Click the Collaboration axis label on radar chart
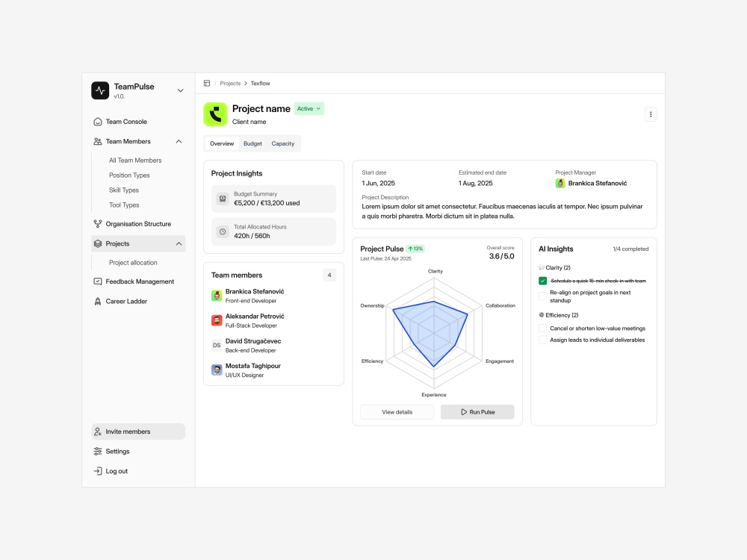Image resolution: width=747 pixels, height=560 pixels. pyautogui.click(x=500, y=305)
